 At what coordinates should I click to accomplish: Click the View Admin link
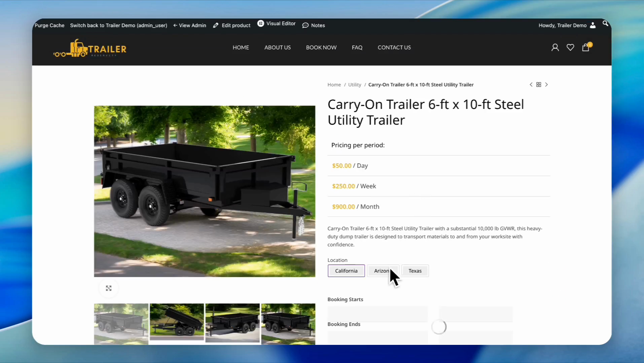click(190, 26)
